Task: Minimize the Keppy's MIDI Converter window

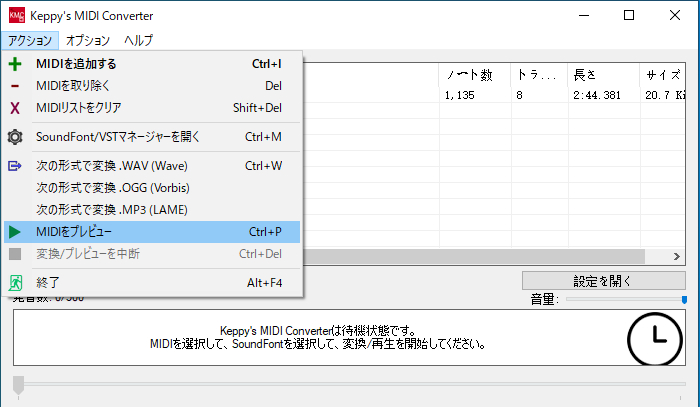Action: [584, 16]
